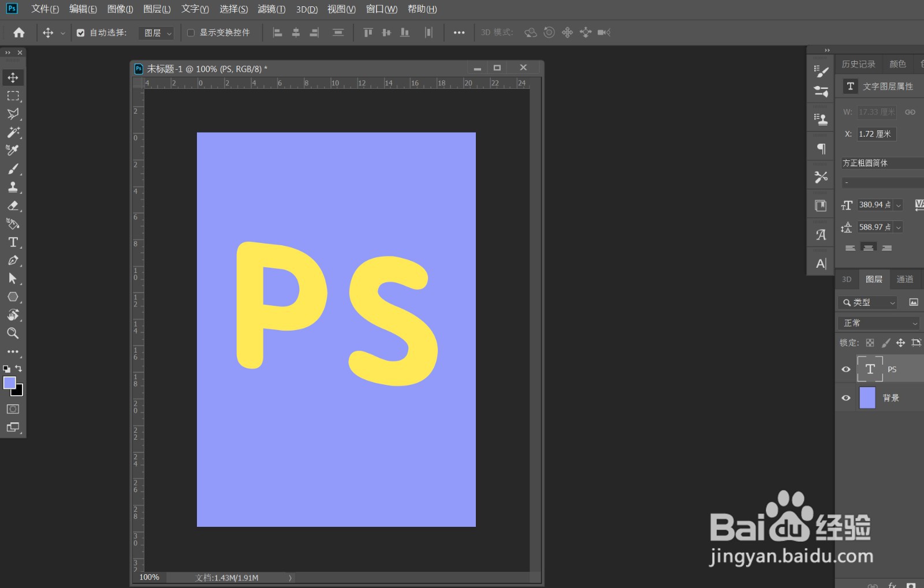This screenshot has height=588, width=924.
Task: Click the foreground color swatch
Action: pyautogui.click(x=9, y=383)
